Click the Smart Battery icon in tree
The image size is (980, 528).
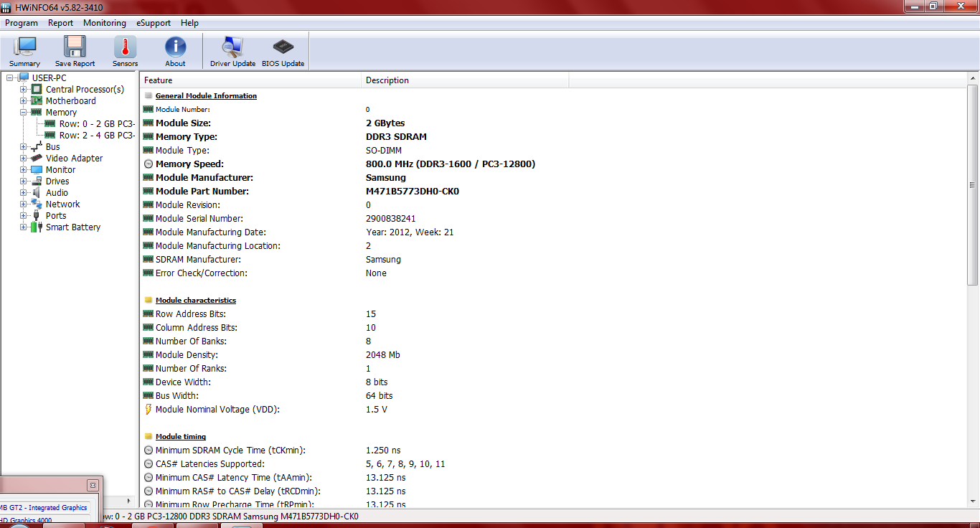pyautogui.click(x=37, y=227)
